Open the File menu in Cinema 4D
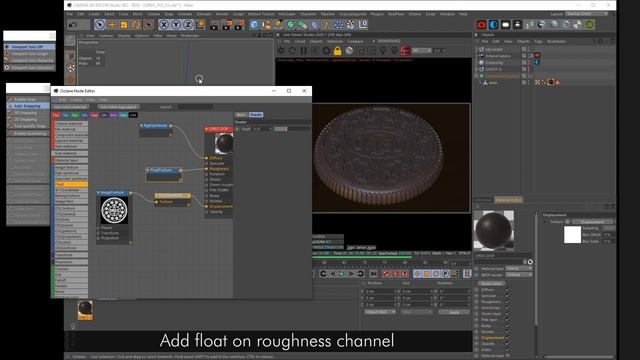 click(x=70, y=14)
